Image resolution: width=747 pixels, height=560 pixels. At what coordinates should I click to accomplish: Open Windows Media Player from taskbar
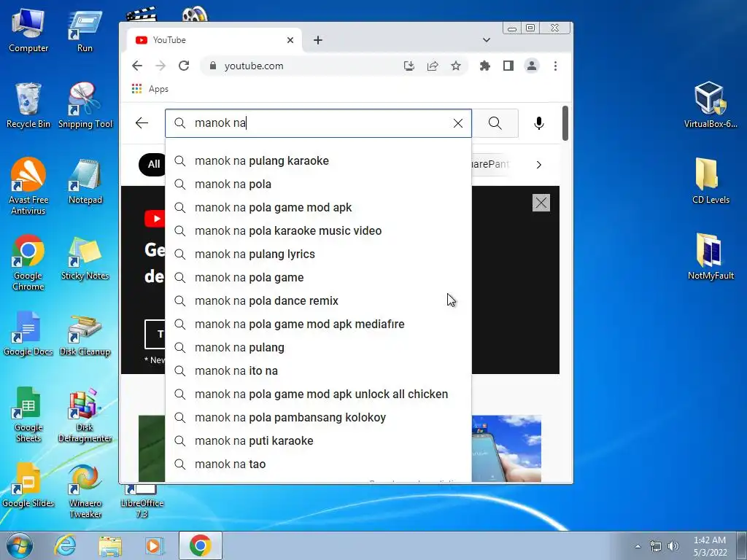(155, 545)
